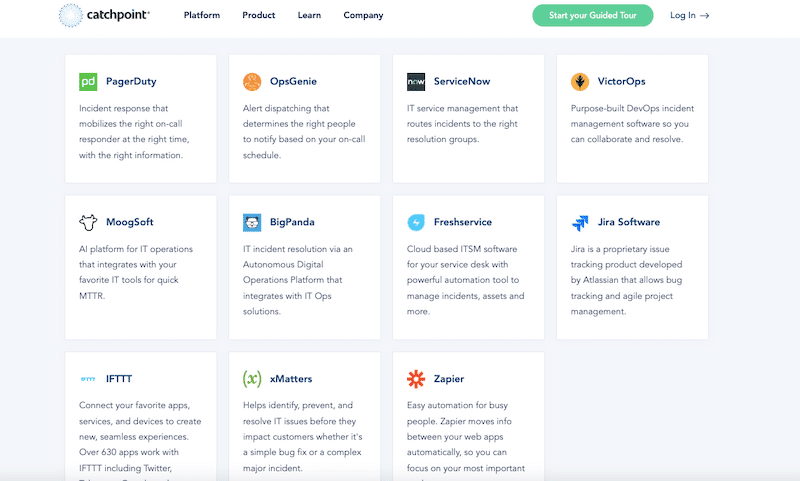Click the MoogSoft cow head icon
Viewport: 800px width, 481px height.
[x=88, y=222]
